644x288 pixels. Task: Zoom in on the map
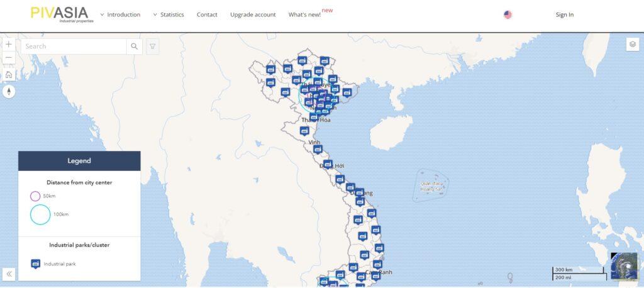pyautogui.click(x=9, y=45)
